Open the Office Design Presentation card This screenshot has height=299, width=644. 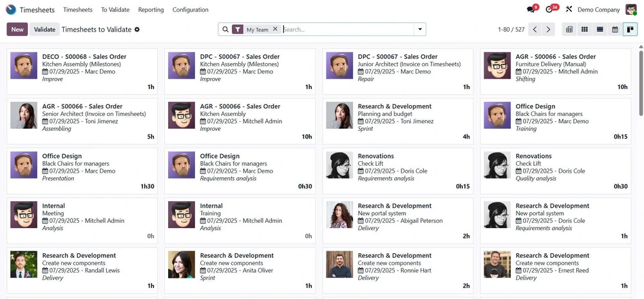point(82,171)
